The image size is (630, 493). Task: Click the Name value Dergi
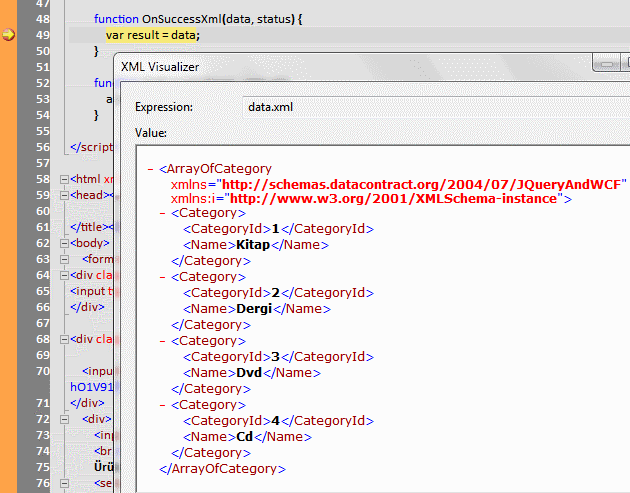point(254,309)
